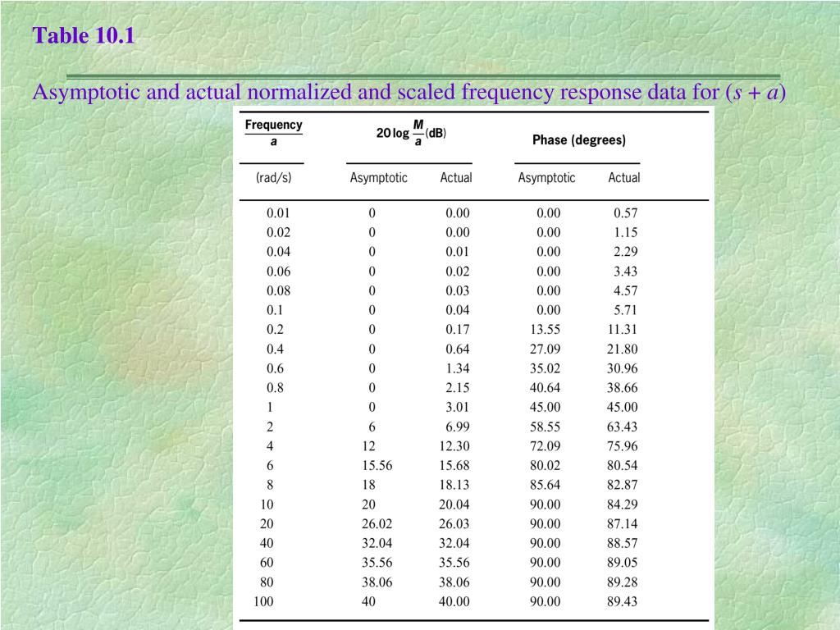The image size is (840, 630).
Task: Click the phase value "89.43"
Action: point(623,601)
